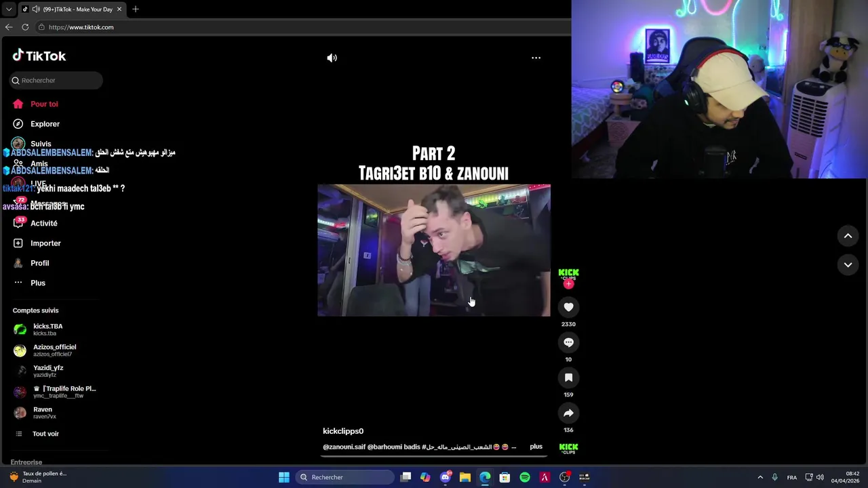Follow the creator with the red plus badge

pos(568,284)
